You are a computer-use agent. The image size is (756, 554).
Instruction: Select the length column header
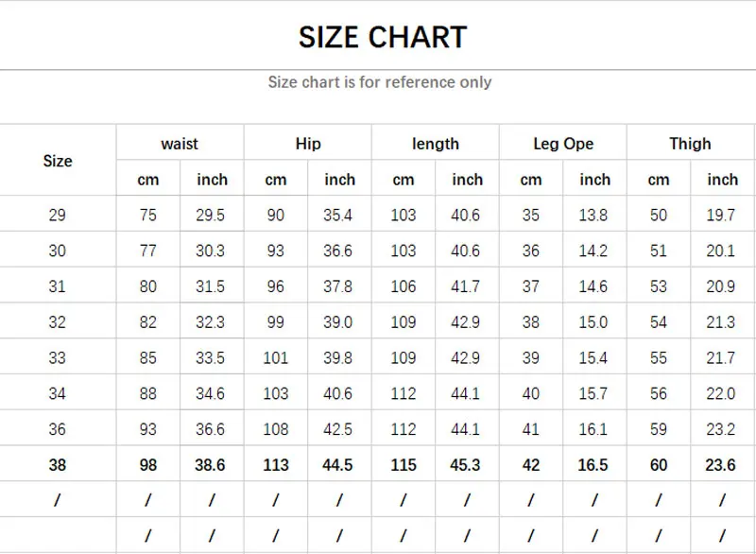pos(436,144)
